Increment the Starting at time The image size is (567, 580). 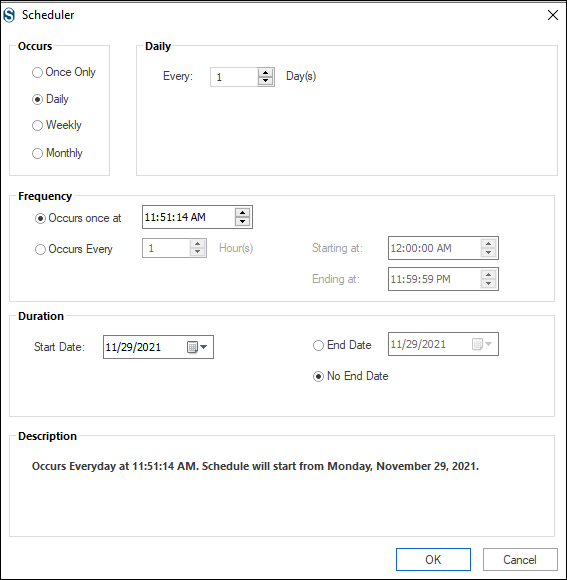click(488, 244)
